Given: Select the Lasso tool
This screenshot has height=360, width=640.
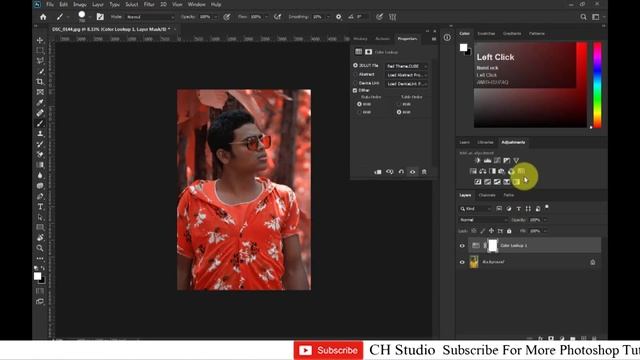Looking at the screenshot, I should pyautogui.click(x=40, y=60).
